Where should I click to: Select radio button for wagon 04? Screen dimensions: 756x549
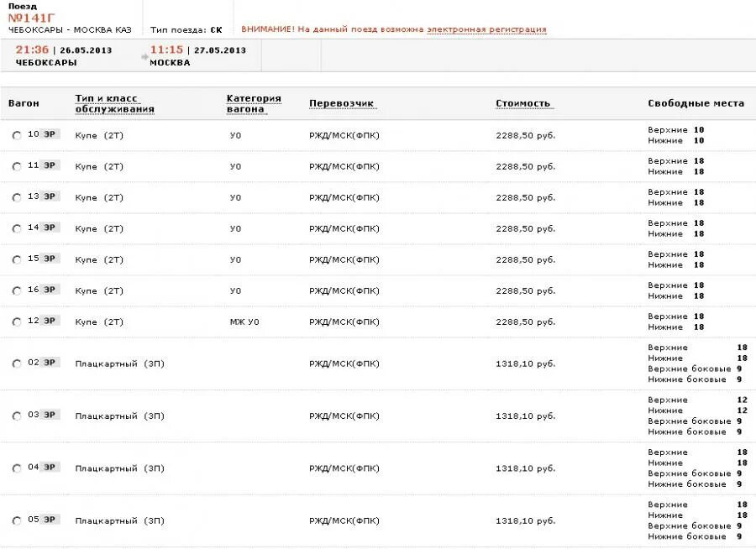17,468
